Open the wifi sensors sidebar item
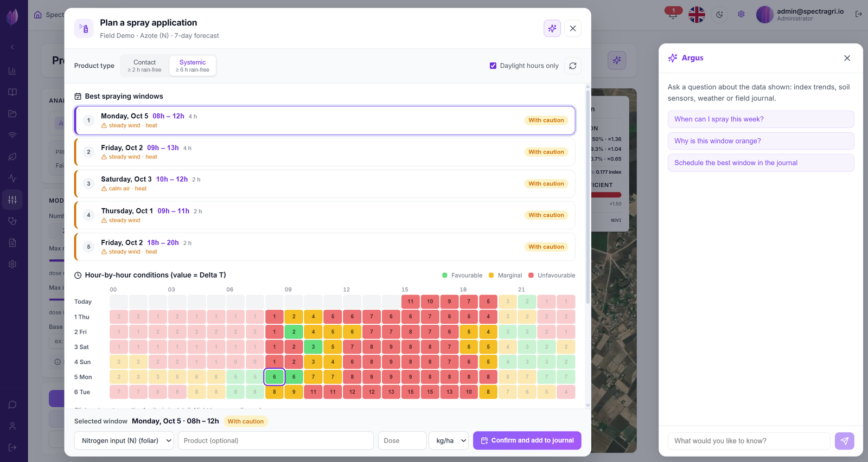Viewport: 868px width, 462px height. [x=12, y=135]
